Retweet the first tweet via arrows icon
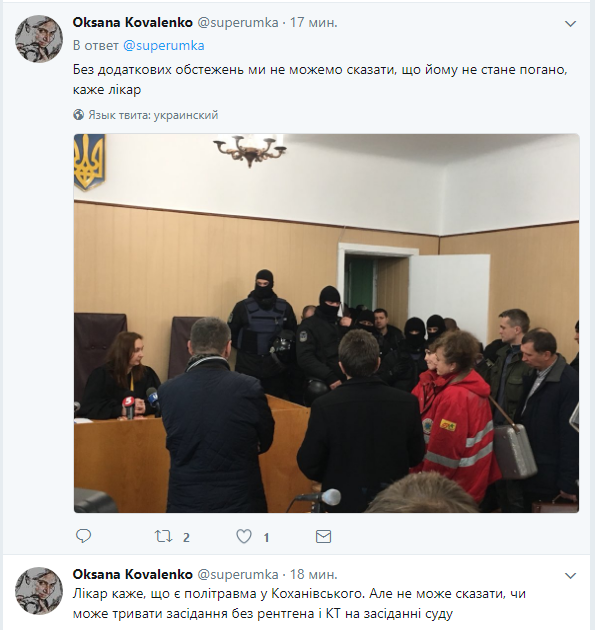The height and width of the screenshot is (630, 595). pos(164,536)
